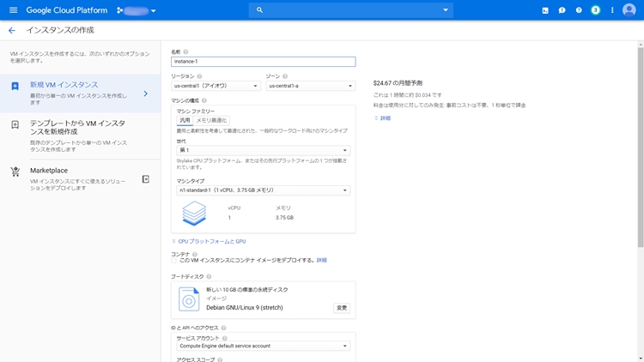The image size is (644, 362).
Task: Activate Cloud Shell icon
Action: click(545, 10)
